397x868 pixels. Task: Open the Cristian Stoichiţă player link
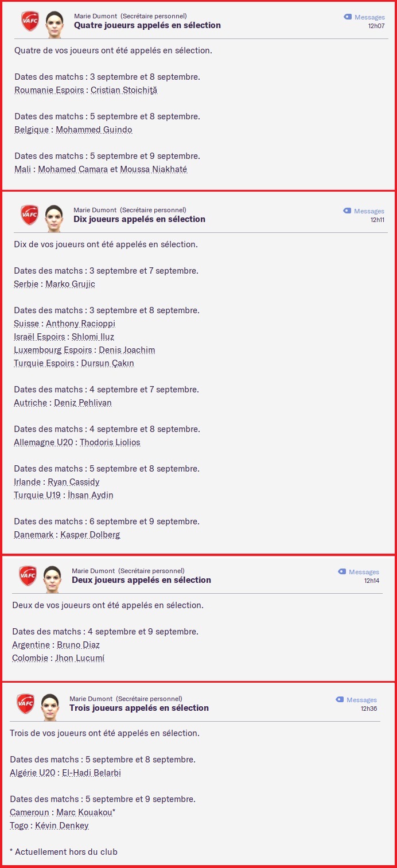point(124,90)
